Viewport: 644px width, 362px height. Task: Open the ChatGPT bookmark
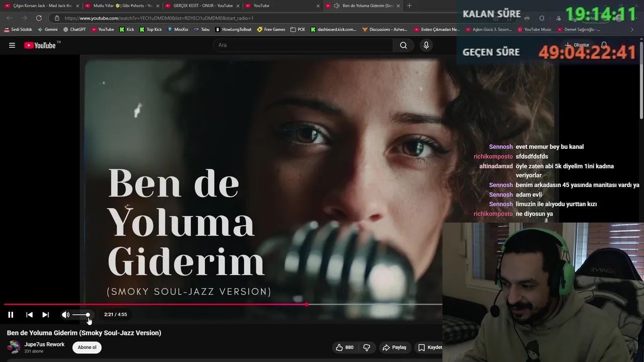pyautogui.click(x=74, y=30)
